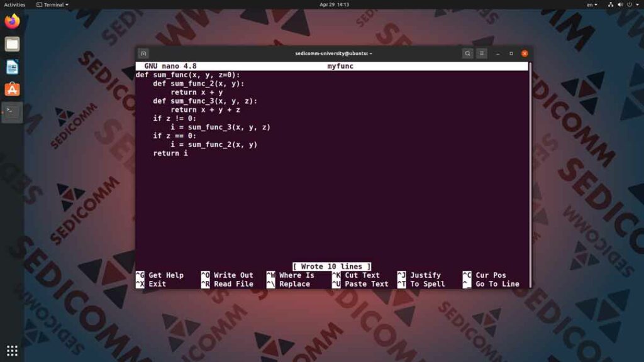Screen dimensions: 644x362
Task: Open Firefox from the dock
Action: [x=12, y=21]
